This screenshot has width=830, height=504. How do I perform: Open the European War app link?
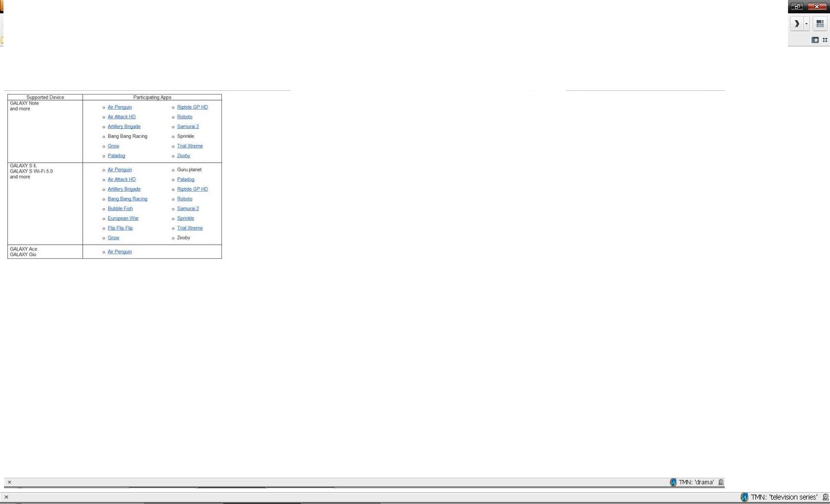123,218
